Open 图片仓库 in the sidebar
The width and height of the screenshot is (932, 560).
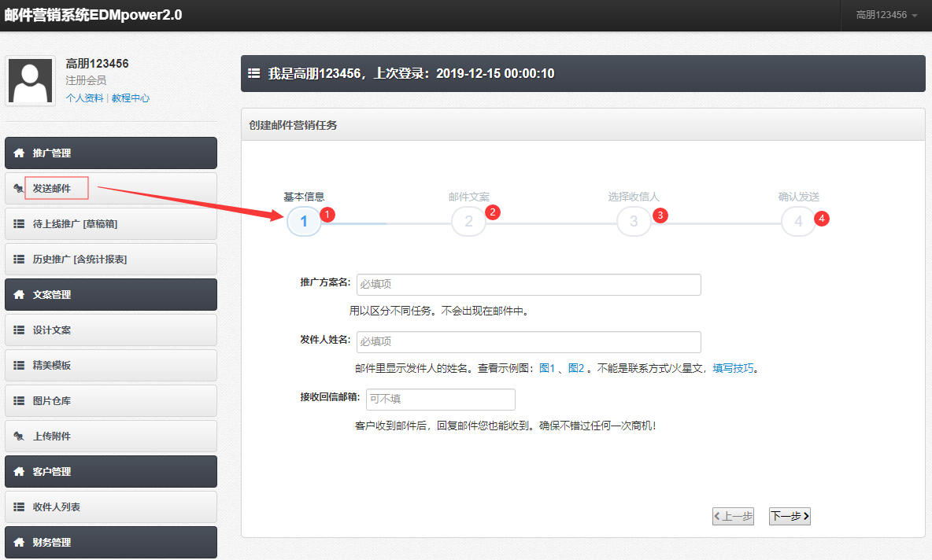pos(110,401)
